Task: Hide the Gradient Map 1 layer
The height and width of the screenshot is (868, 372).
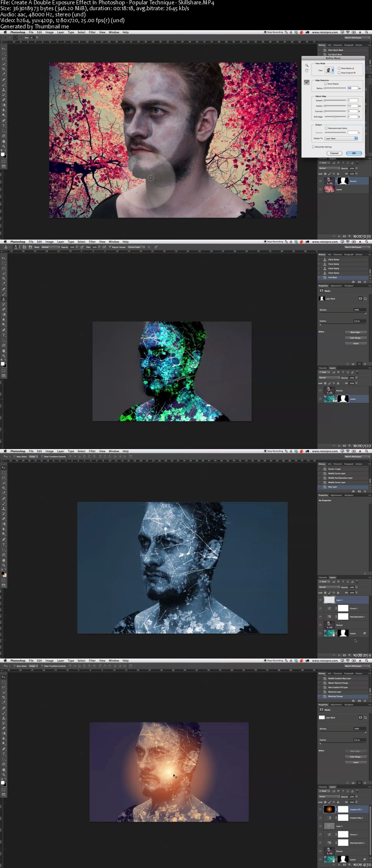Action: (x=320, y=818)
